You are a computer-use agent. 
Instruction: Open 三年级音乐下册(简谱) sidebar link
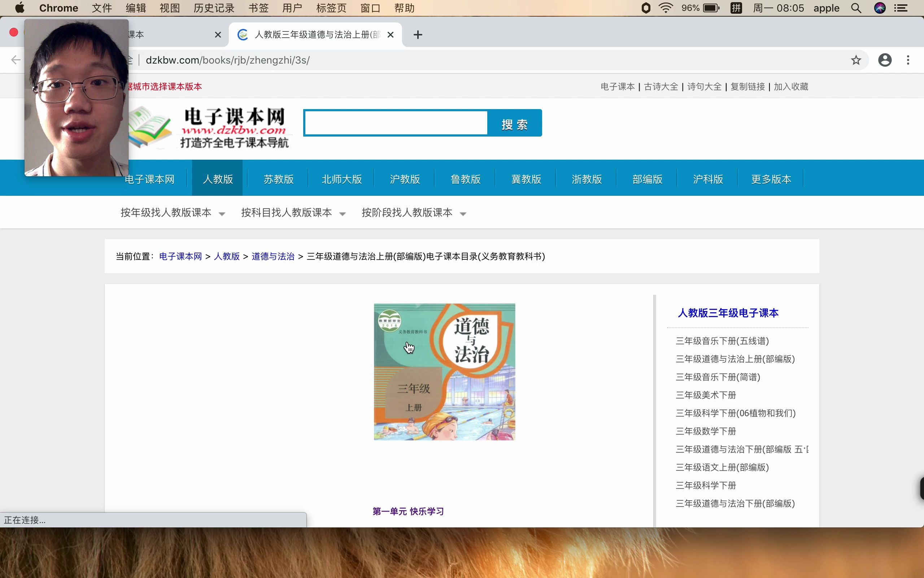[718, 377]
